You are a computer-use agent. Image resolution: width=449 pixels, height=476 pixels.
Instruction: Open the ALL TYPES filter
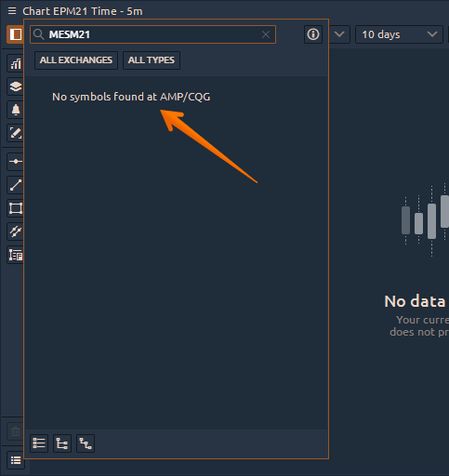pyautogui.click(x=152, y=60)
